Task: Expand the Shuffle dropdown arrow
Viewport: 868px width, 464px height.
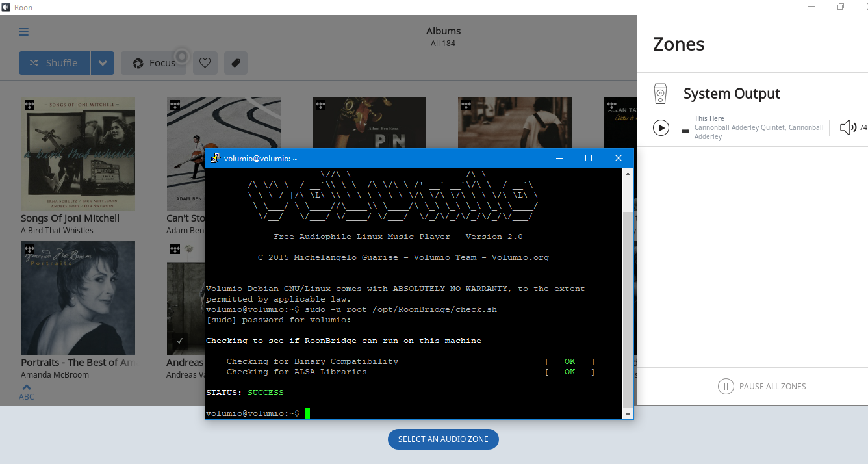Action: [x=103, y=63]
